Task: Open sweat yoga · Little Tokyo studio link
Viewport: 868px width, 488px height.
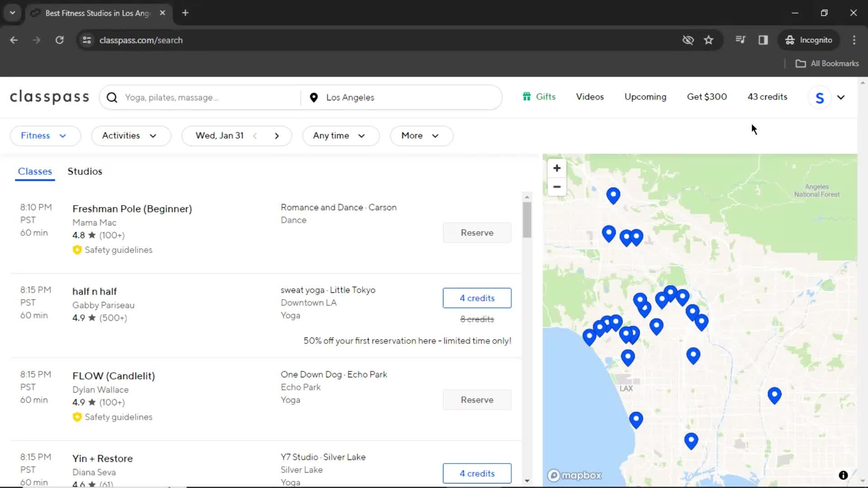Action: pyautogui.click(x=328, y=290)
